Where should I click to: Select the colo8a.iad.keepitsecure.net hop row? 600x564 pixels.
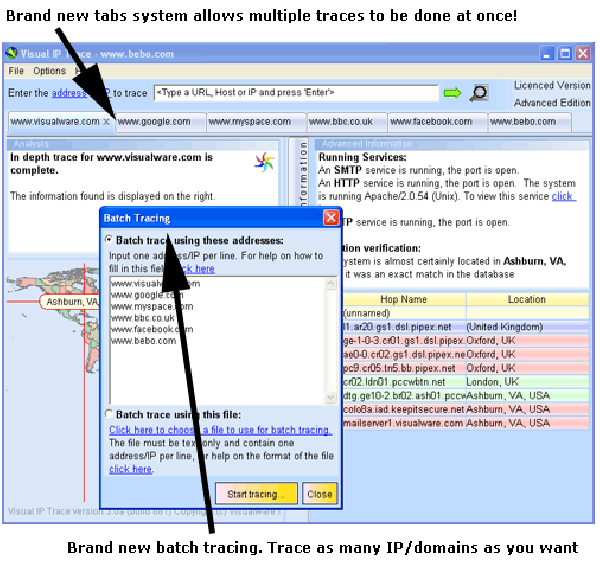point(465,409)
